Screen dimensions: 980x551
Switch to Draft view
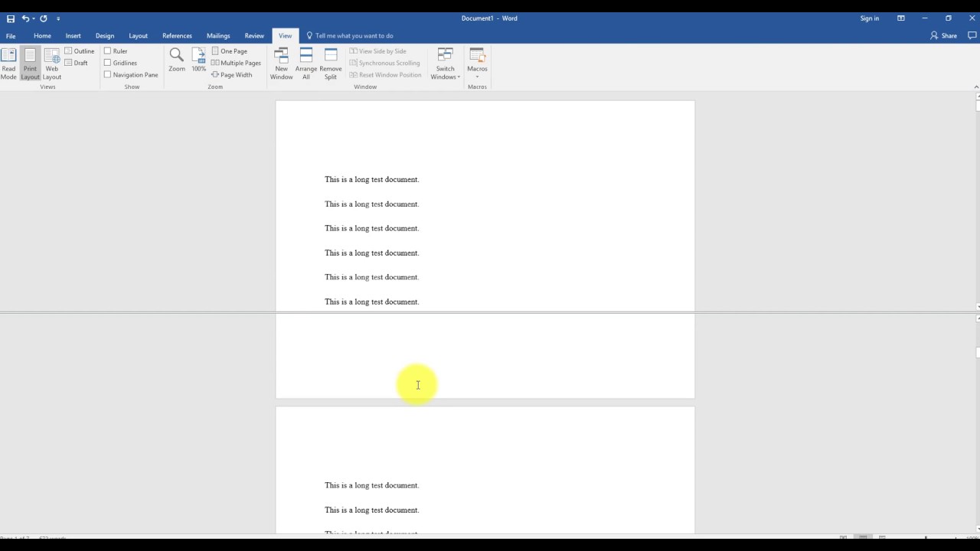pyautogui.click(x=77, y=63)
